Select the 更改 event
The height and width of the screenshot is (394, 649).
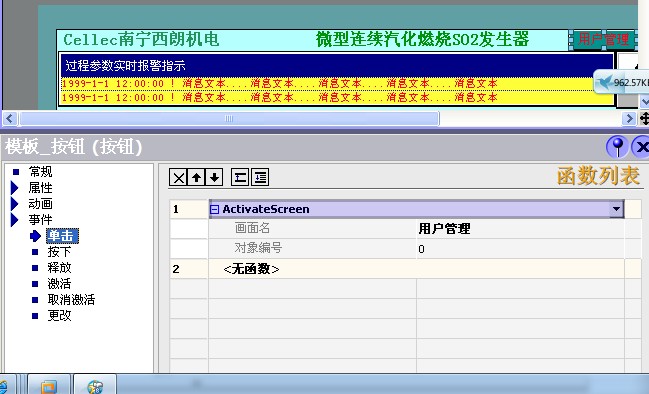[59, 316]
